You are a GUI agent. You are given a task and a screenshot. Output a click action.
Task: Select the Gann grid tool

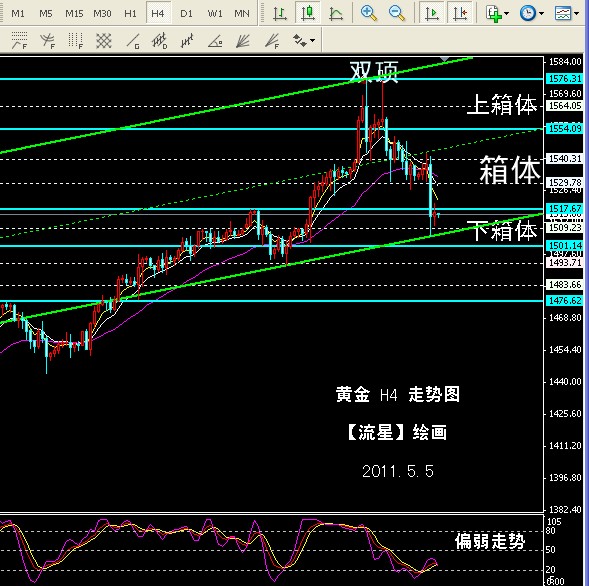pyautogui.click(x=103, y=41)
